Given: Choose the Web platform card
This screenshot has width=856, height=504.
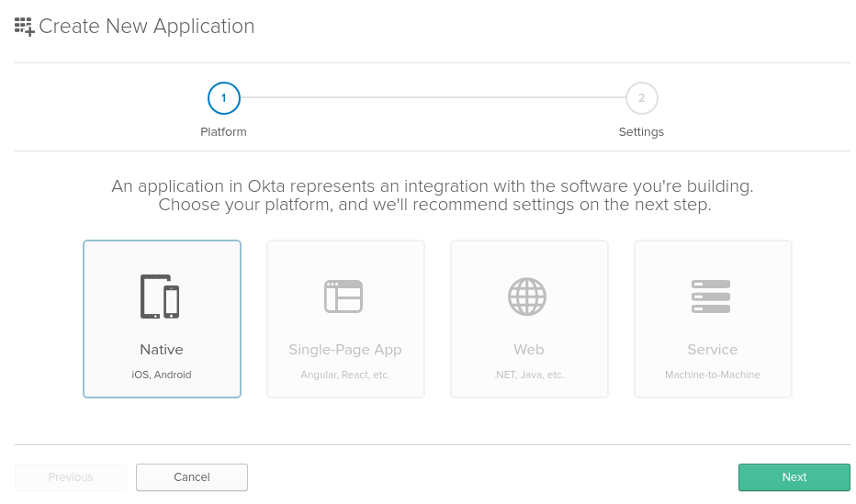Looking at the screenshot, I should 529,319.
